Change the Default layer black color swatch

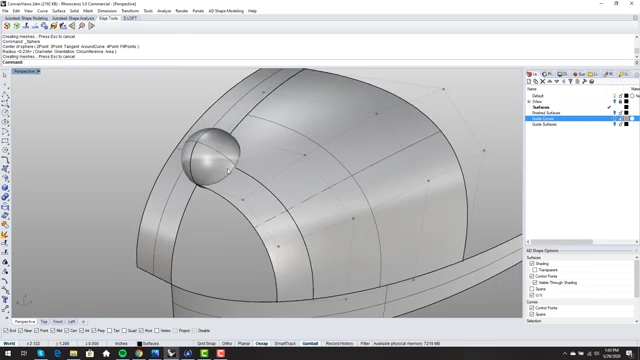[626, 96]
